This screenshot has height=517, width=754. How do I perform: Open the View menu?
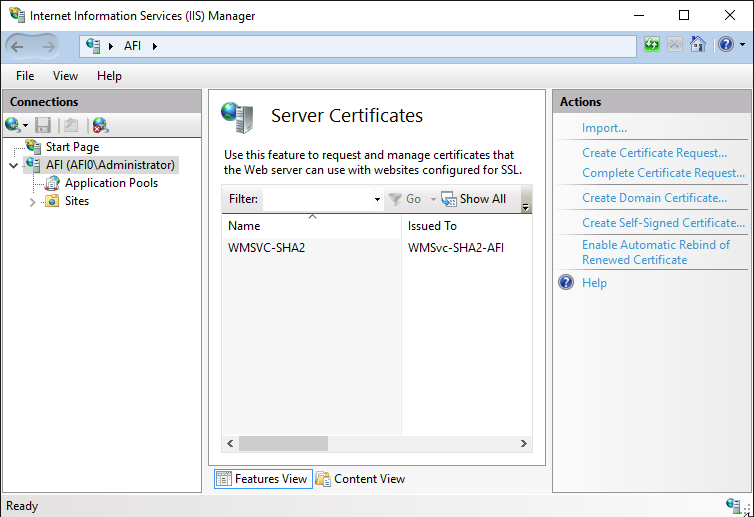[x=65, y=76]
